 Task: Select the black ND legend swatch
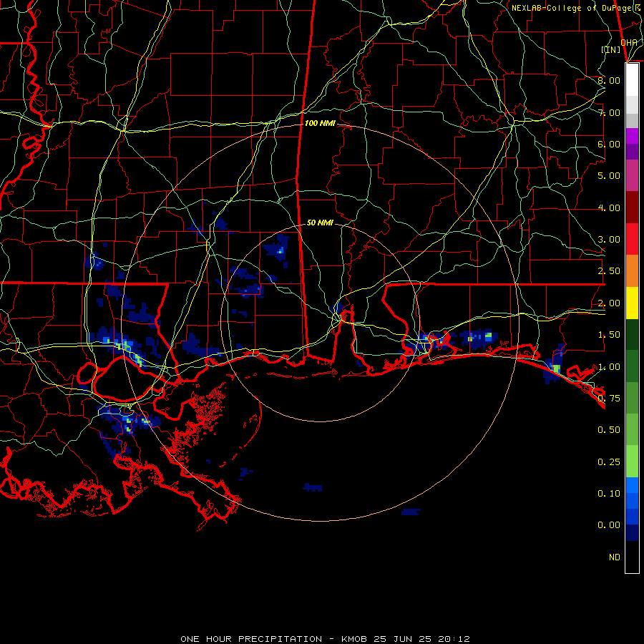pos(632,557)
